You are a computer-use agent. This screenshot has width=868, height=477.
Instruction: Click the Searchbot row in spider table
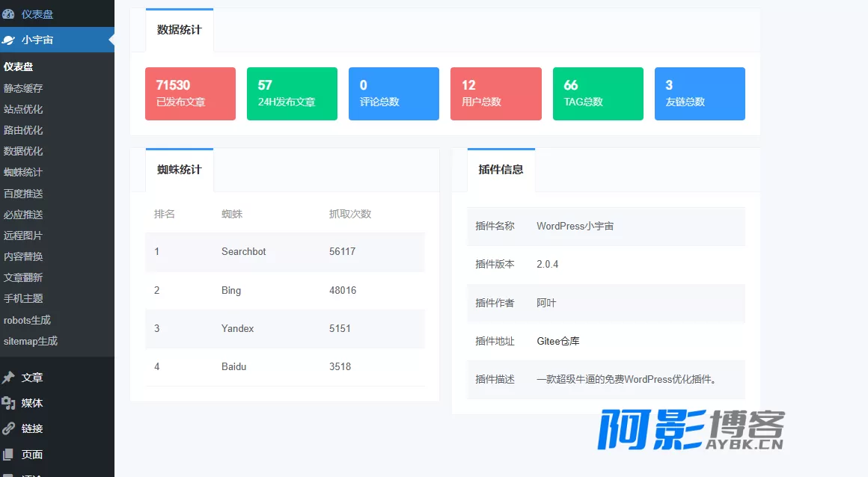pos(285,252)
